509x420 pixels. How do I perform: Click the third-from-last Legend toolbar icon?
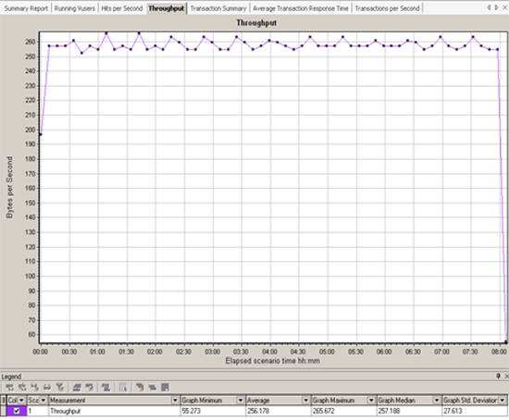click(x=140, y=388)
